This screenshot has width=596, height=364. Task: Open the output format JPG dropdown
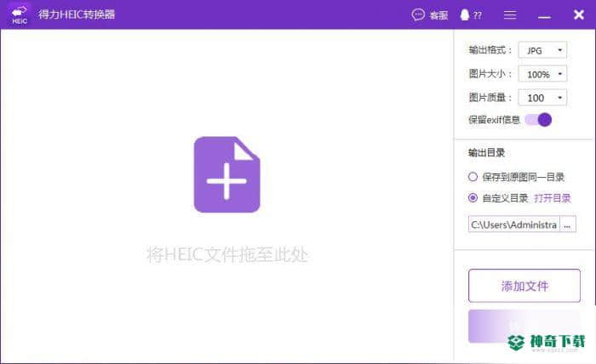point(542,50)
